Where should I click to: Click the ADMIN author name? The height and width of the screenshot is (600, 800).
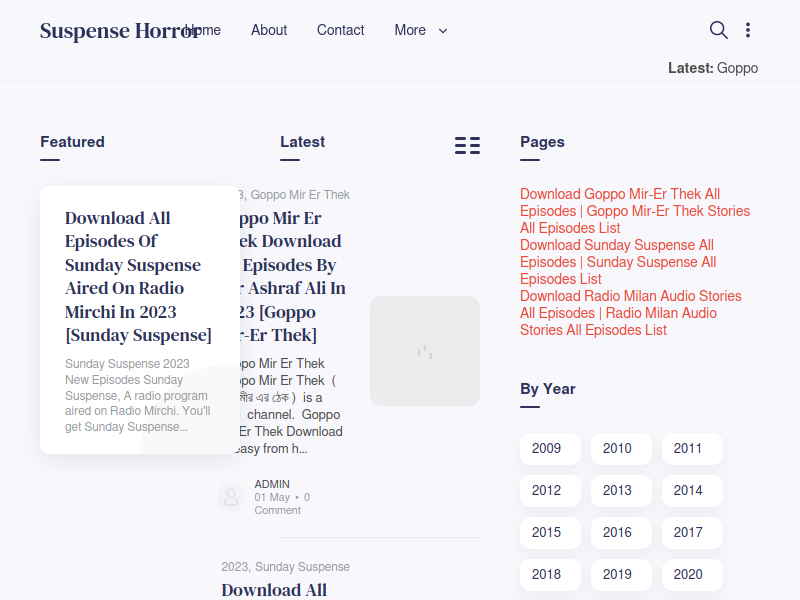[272, 484]
